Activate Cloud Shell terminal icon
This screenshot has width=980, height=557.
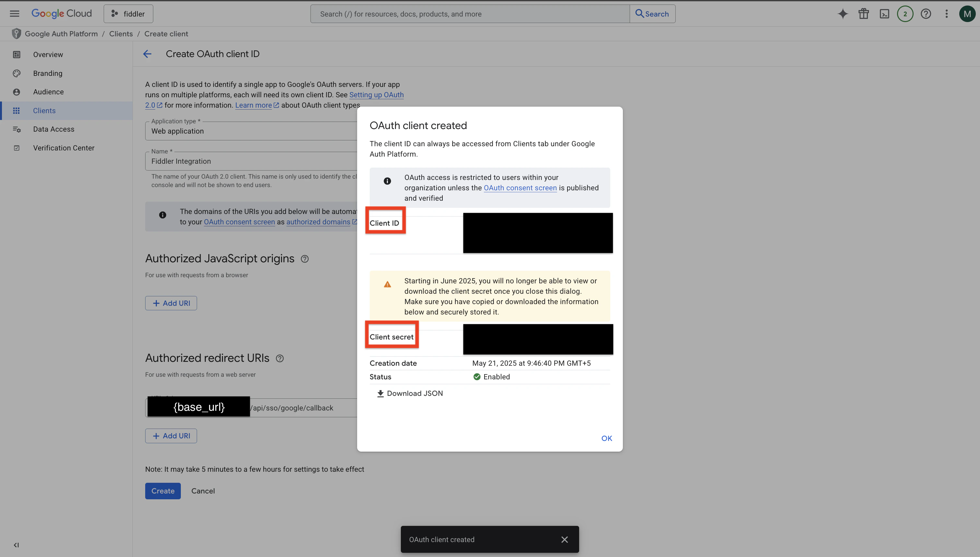[x=884, y=14]
